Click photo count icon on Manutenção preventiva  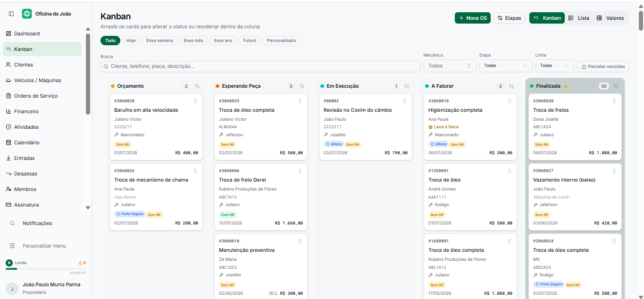click(273, 293)
